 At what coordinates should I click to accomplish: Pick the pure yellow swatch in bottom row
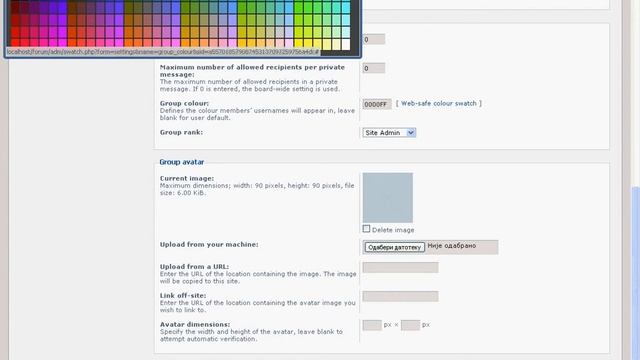(x=298, y=44)
